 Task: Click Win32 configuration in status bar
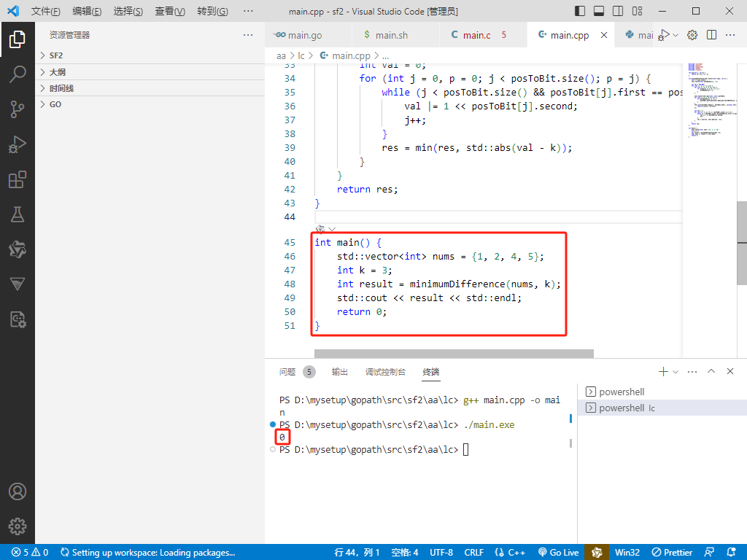(627, 553)
